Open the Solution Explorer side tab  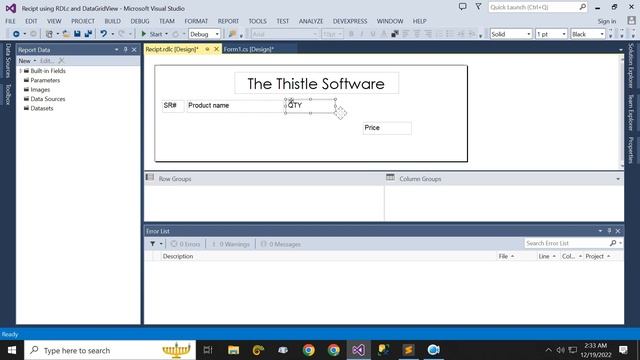[631, 66]
